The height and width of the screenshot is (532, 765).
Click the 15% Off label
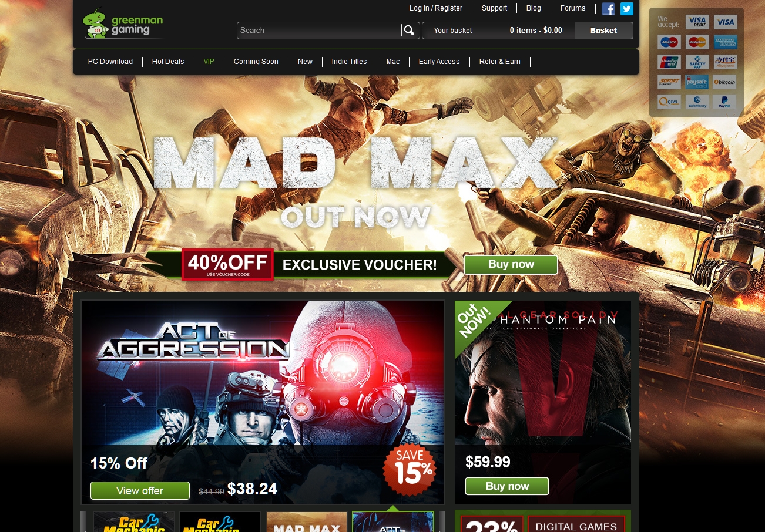[x=119, y=463]
